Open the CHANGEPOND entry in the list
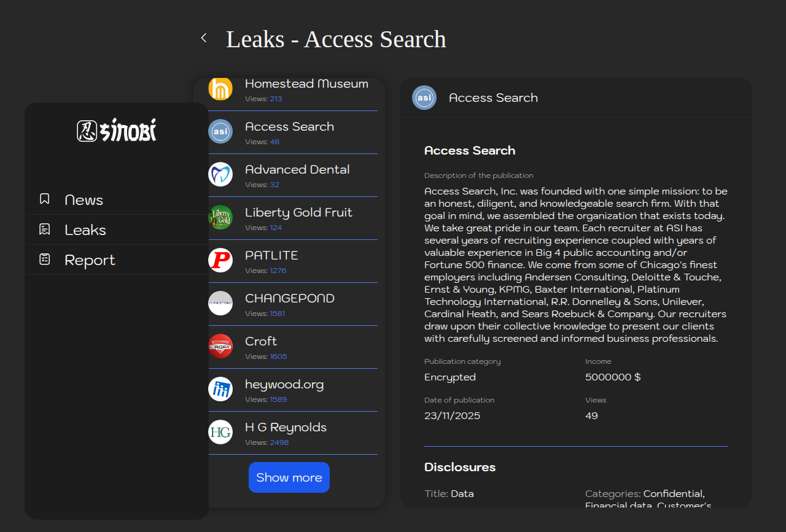Image resolution: width=786 pixels, height=532 pixels. [x=290, y=299]
